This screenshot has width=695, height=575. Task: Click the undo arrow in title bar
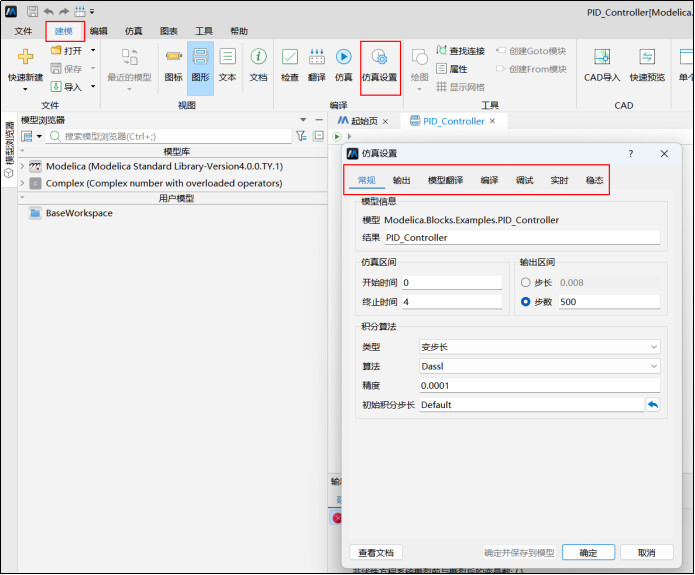(48, 11)
